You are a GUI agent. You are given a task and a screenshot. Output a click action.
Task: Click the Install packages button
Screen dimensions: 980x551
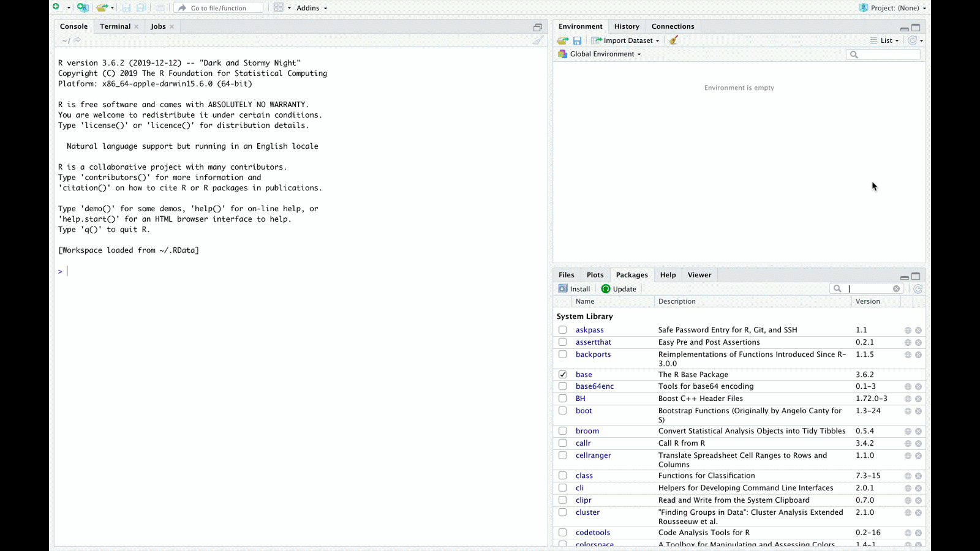pyautogui.click(x=575, y=289)
